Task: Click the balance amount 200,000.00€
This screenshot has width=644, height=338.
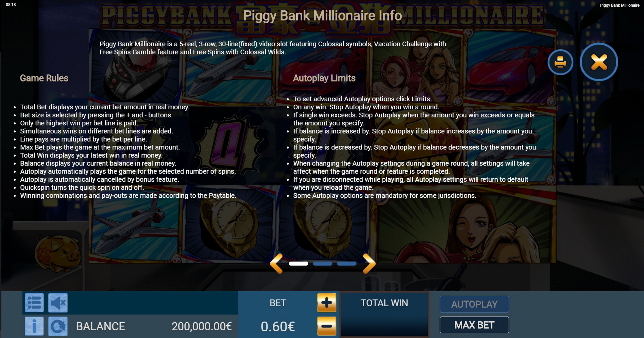Action: [x=202, y=326]
